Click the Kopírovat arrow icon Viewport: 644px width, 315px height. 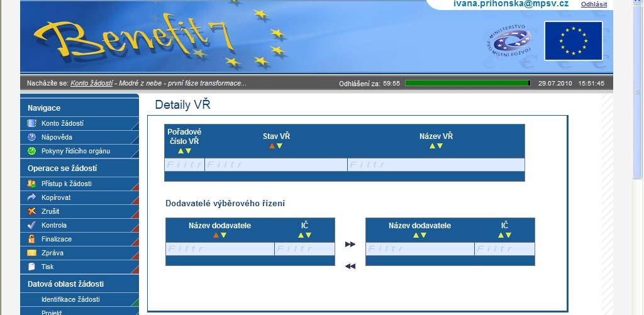click(31, 197)
